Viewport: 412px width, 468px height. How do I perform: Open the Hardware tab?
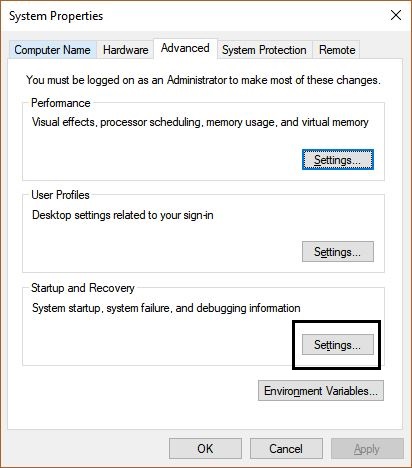click(125, 50)
